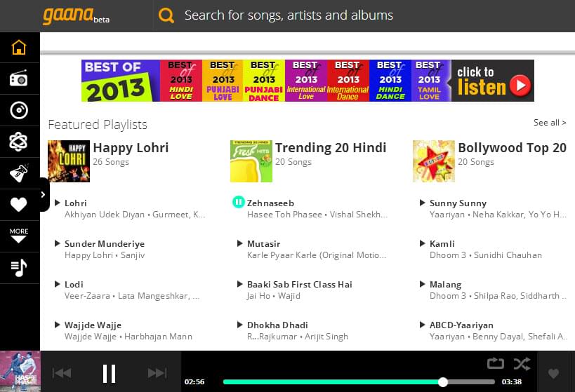
Task: Favorite the current song with heart button
Action: pyautogui.click(x=553, y=374)
